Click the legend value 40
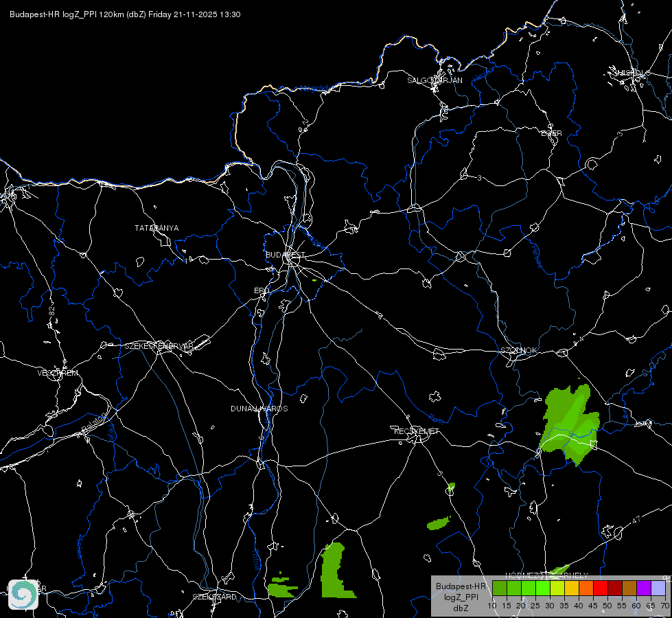Screen dimensions: 672x618 pos(579,606)
